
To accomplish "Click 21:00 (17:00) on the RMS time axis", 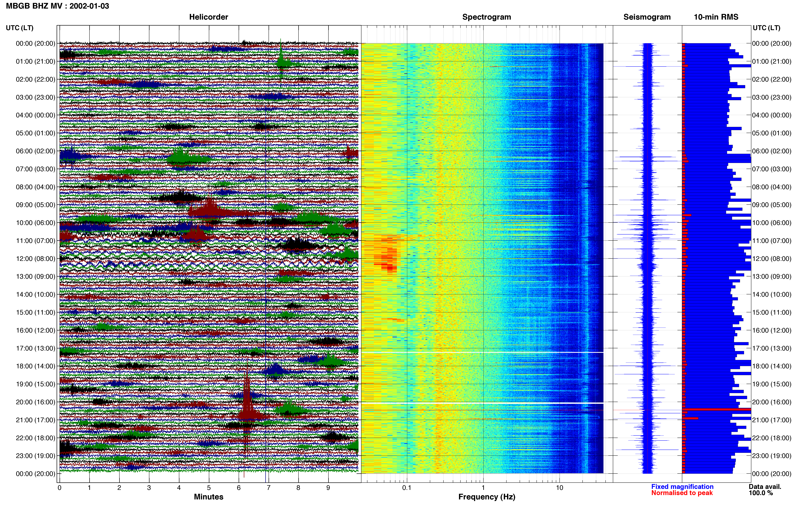I will click(772, 420).
